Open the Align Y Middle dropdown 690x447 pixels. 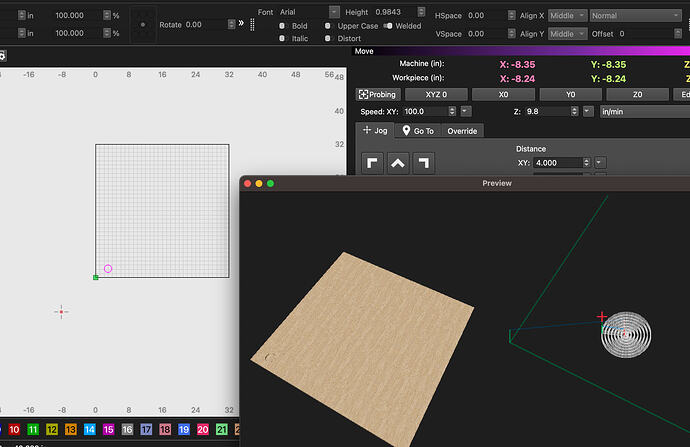click(x=568, y=34)
